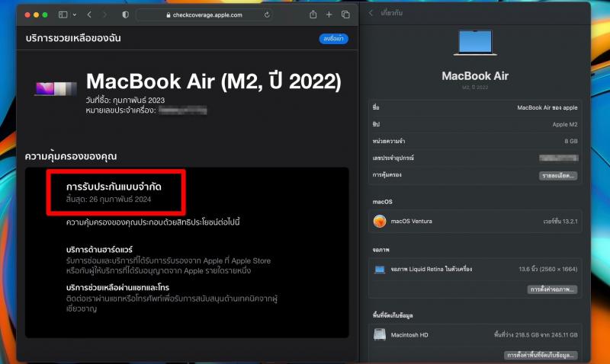Viewport: 610px width, 364px height.
Task: Click the บริการด้านฮาร์ดแวร์ heading
Action: (99, 250)
